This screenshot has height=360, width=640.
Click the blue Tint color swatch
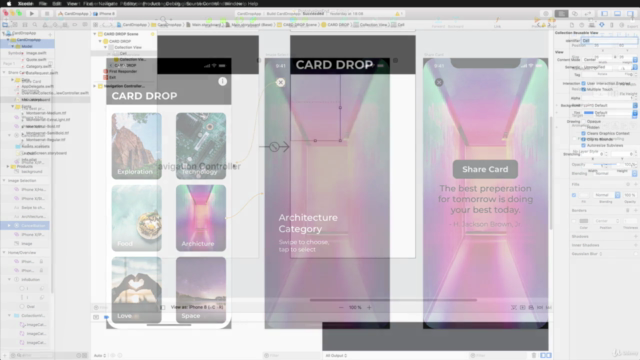pyautogui.click(x=589, y=113)
